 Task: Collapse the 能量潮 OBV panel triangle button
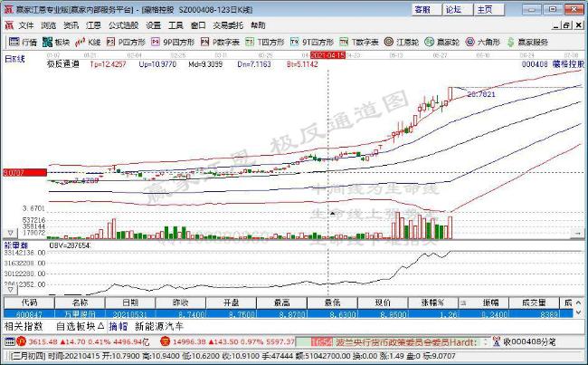[x=10, y=290]
